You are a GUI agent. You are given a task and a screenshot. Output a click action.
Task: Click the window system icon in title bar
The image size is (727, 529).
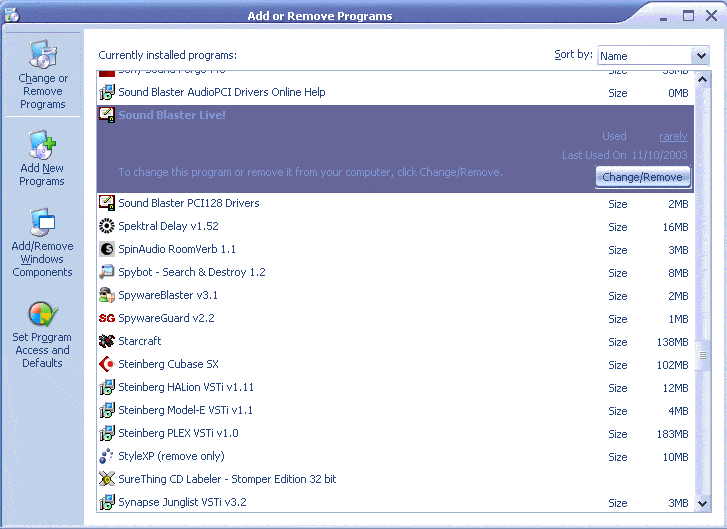pyautogui.click(x=12, y=15)
